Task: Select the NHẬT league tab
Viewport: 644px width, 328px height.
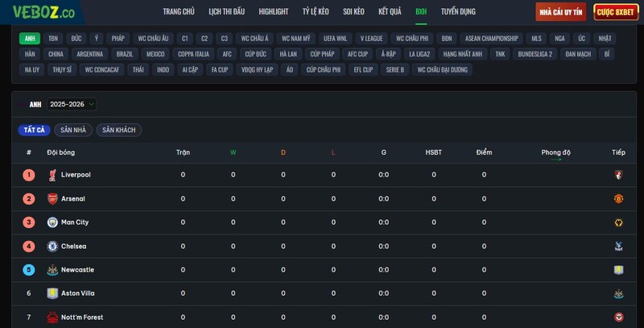Action: coord(605,38)
